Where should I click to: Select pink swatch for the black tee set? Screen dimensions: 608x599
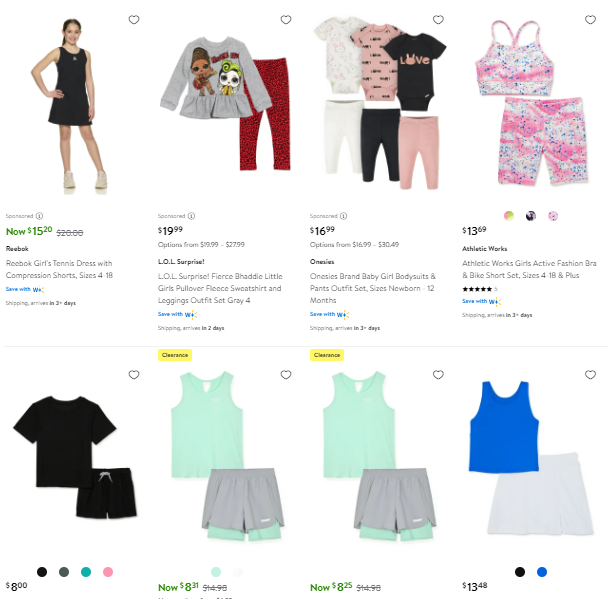tap(108, 572)
